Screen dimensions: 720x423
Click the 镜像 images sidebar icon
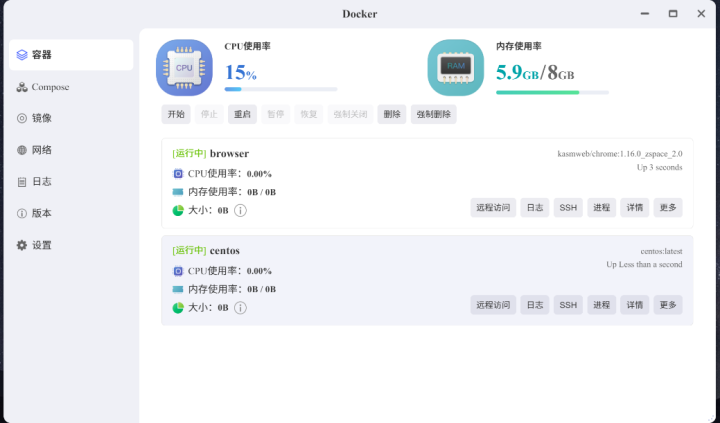point(22,118)
